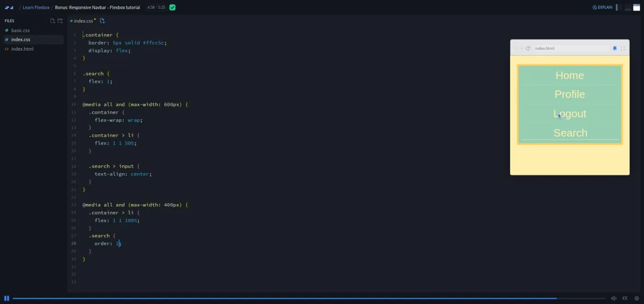Click 'flex: 1 1 50%;' on line 15
Viewport: 644px width, 304px height.
[x=115, y=143]
